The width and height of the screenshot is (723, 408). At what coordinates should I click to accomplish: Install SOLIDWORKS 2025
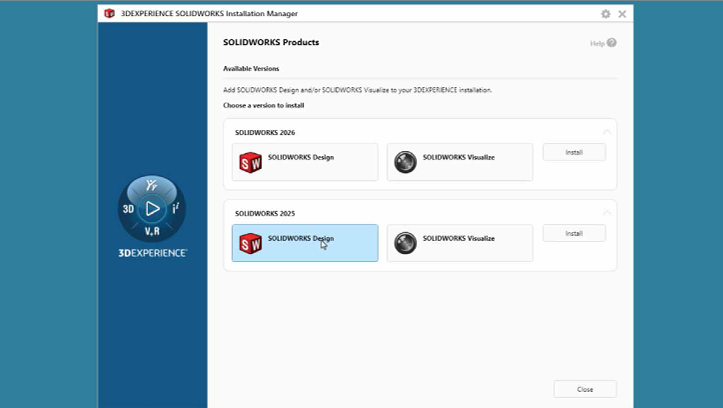(574, 233)
